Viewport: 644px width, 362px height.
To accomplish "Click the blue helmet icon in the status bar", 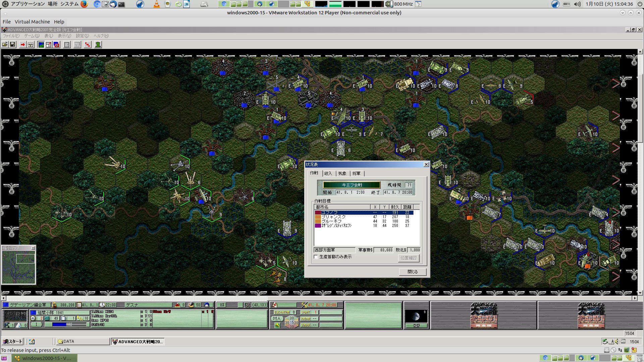I will (207, 305).
